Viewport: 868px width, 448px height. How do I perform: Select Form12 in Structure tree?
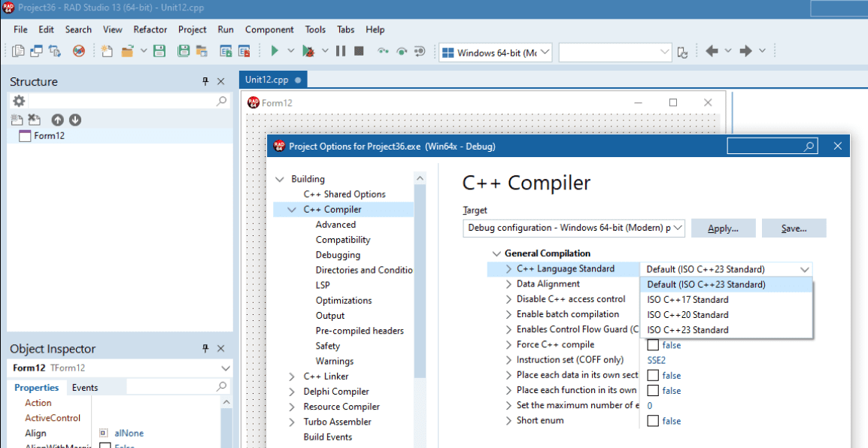coord(50,136)
